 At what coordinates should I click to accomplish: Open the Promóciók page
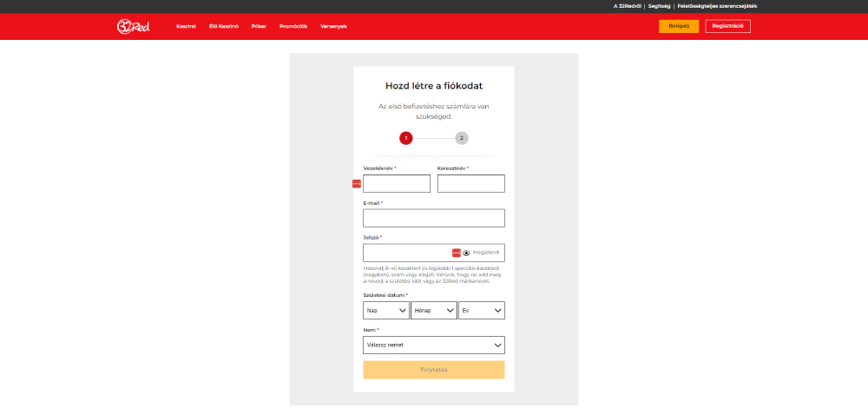pos(293,26)
